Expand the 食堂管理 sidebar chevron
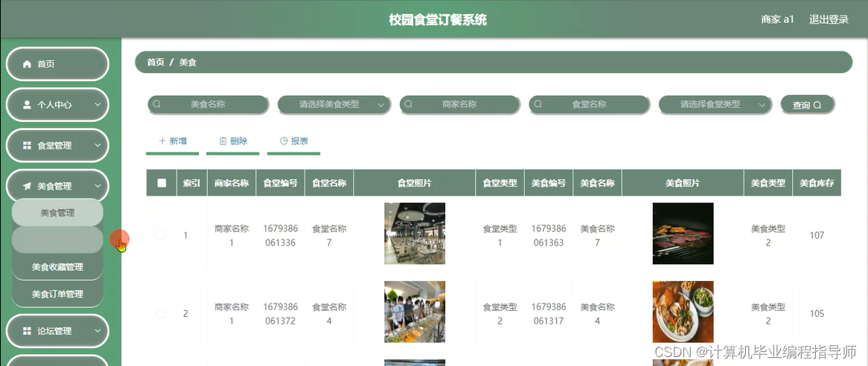Screen dimensions: 868x366 point(98,145)
